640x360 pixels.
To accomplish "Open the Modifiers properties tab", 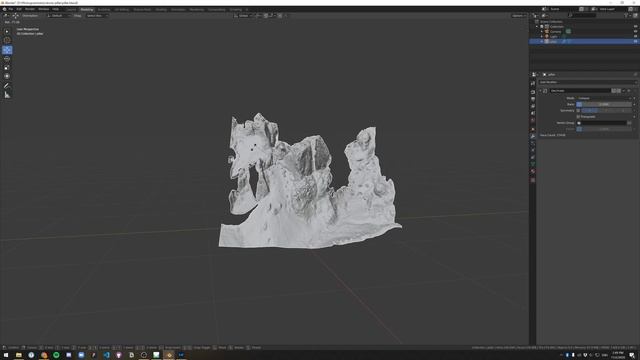I will tap(533, 136).
